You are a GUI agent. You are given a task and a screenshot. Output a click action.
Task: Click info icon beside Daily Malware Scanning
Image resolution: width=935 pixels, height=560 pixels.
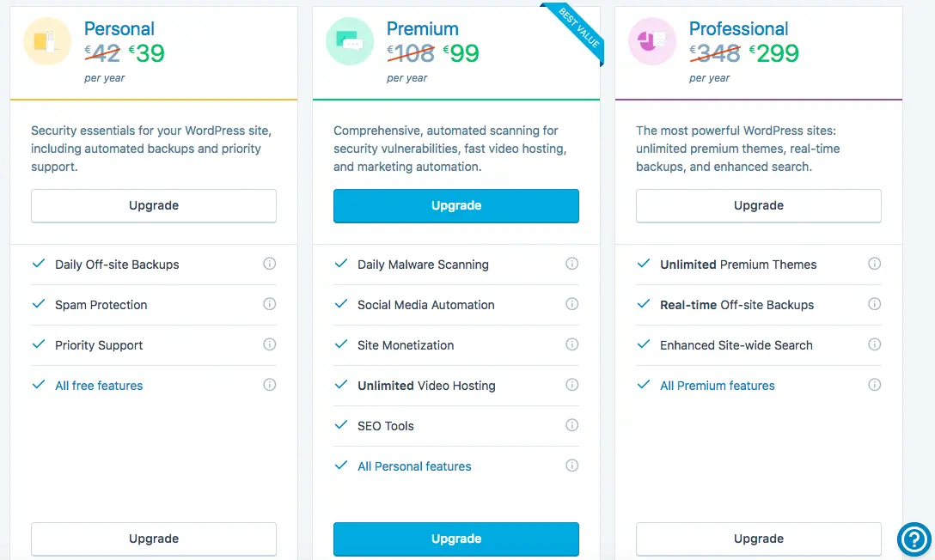pos(571,264)
